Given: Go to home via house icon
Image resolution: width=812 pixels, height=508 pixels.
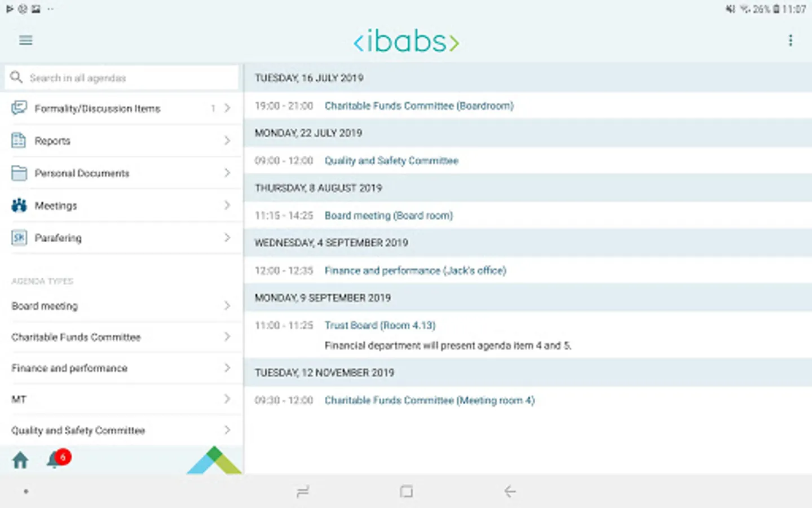Looking at the screenshot, I should [x=20, y=460].
